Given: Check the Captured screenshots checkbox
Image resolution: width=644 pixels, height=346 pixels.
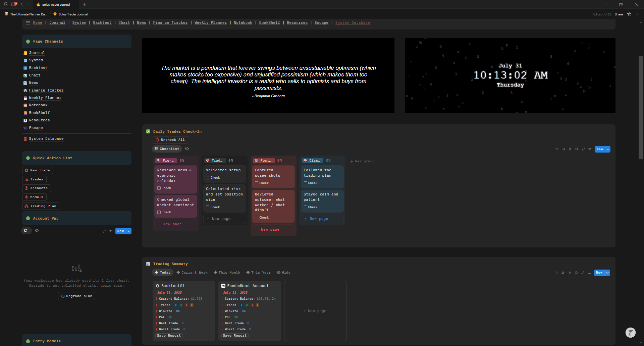Looking at the screenshot, I should pos(257,183).
